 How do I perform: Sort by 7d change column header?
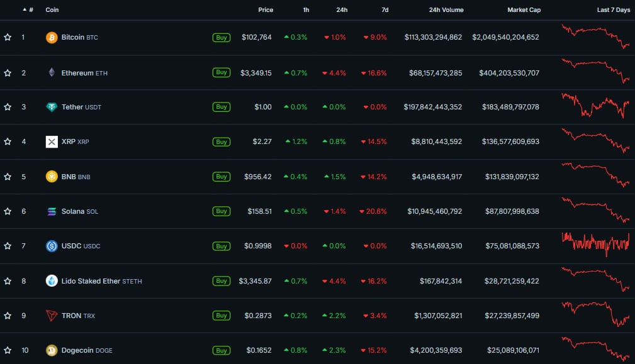pyautogui.click(x=385, y=10)
